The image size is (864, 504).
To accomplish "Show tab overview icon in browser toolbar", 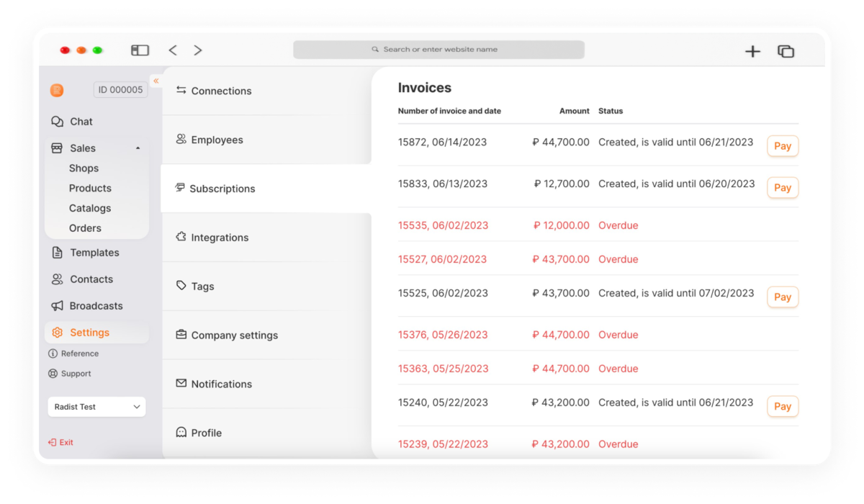I will (x=786, y=51).
